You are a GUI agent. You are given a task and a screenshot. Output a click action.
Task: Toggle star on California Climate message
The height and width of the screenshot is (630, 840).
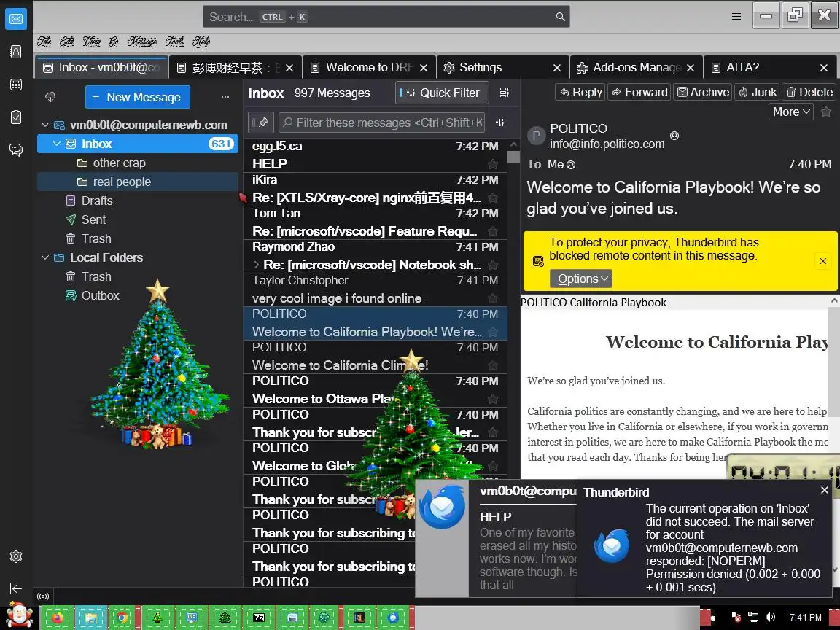[493, 365]
